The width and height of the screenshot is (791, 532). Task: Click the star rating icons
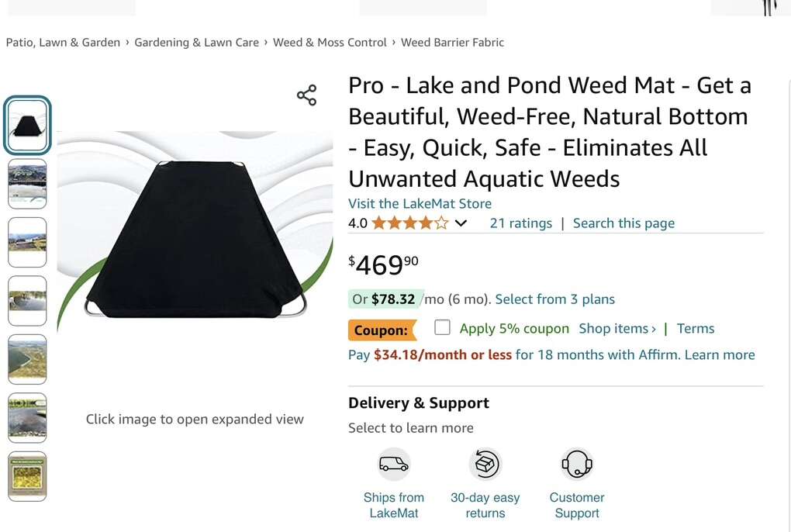click(x=409, y=223)
